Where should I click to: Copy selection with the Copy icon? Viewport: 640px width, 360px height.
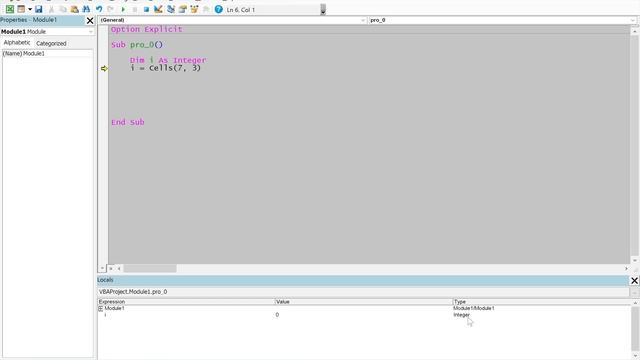click(63, 9)
